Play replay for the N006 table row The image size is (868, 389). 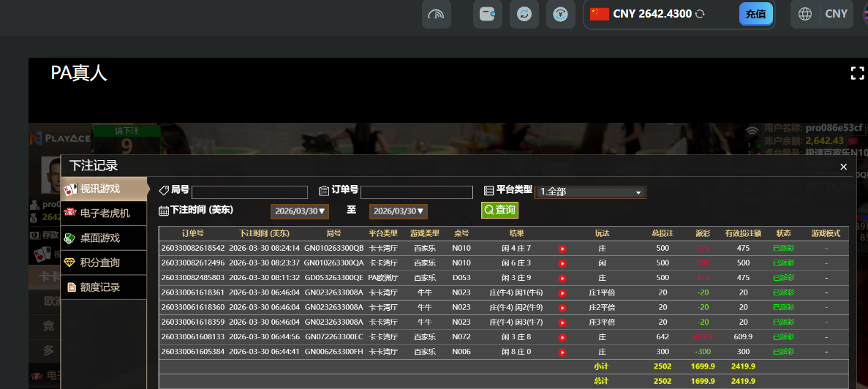pyautogui.click(x=562, y=352)
